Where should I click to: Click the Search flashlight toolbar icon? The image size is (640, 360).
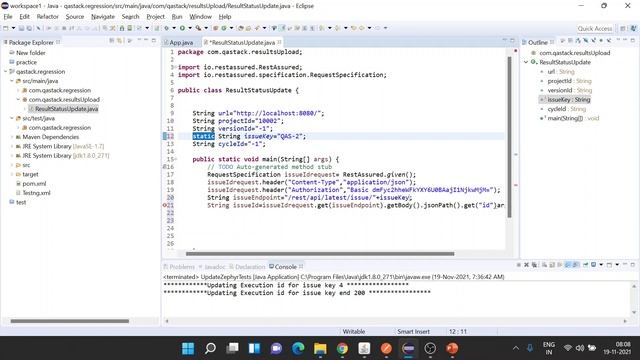[257, 28]
